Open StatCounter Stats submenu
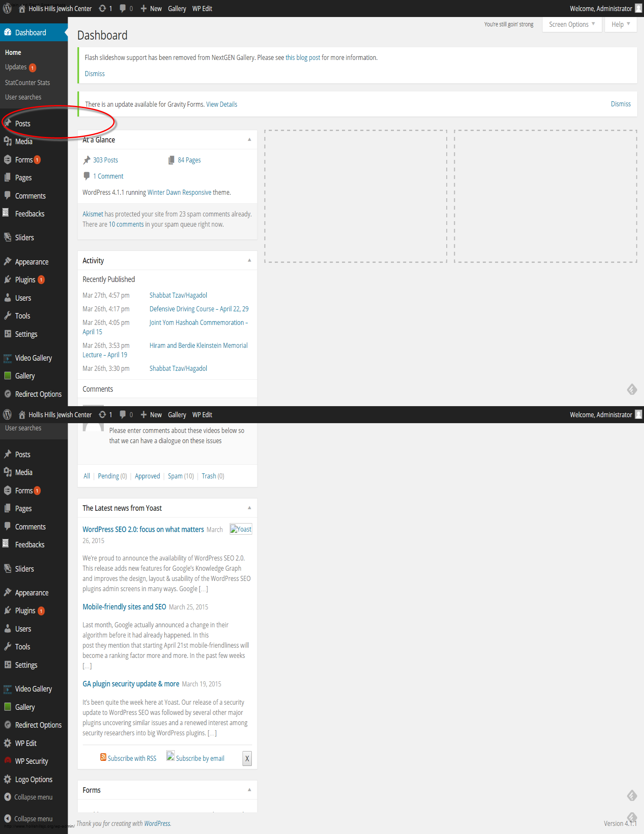This screenshot has height=834, width=644. tap(28, 83)
